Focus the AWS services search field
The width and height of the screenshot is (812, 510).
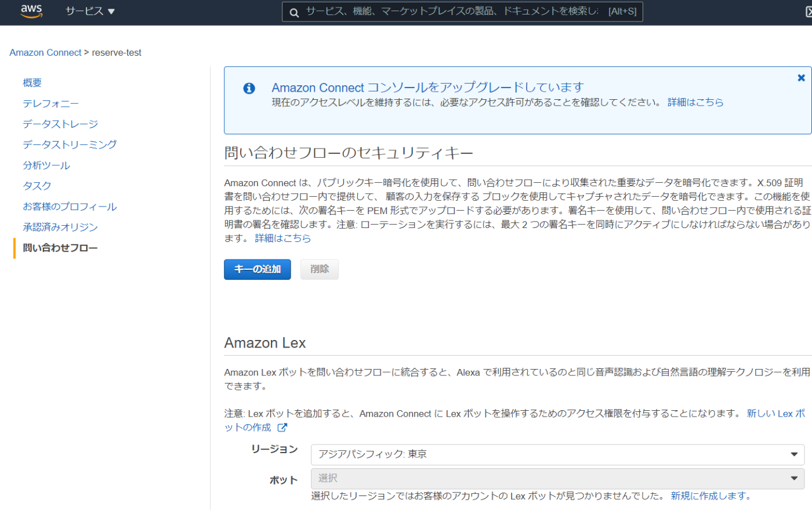[462, 12]
